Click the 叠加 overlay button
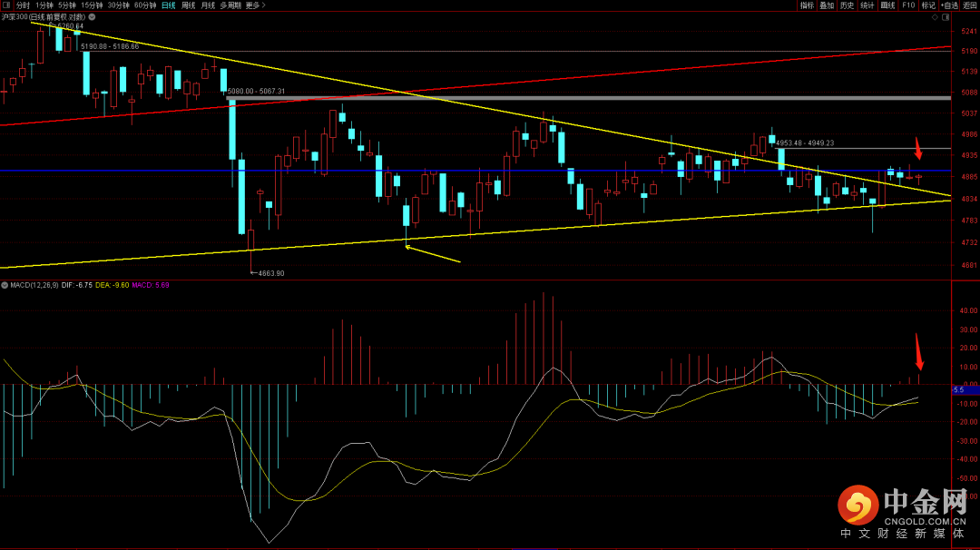The height and width of the screenshot is (550, 980). [827, 5]
